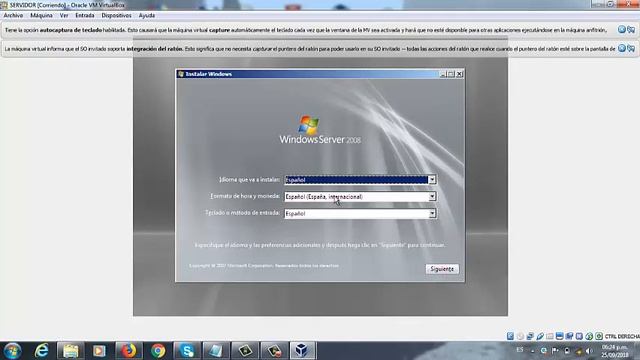Click the display monitor status icon

tap(560, 336)
